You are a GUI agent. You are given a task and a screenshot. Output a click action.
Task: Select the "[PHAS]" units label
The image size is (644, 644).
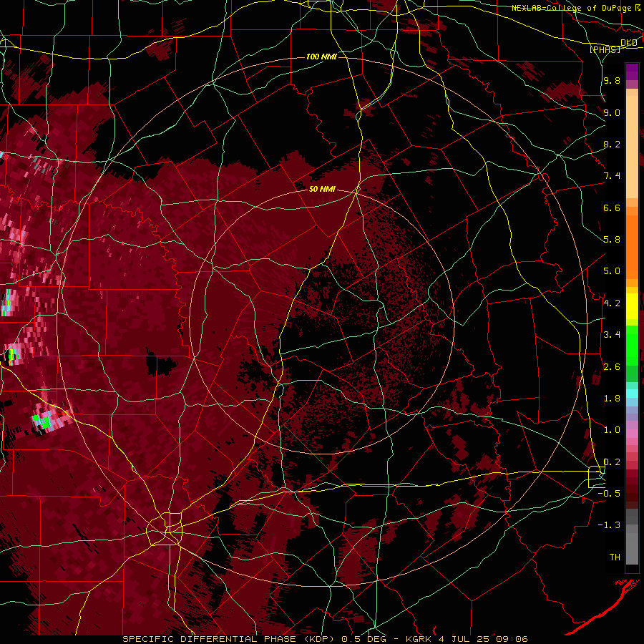[605, 49]
